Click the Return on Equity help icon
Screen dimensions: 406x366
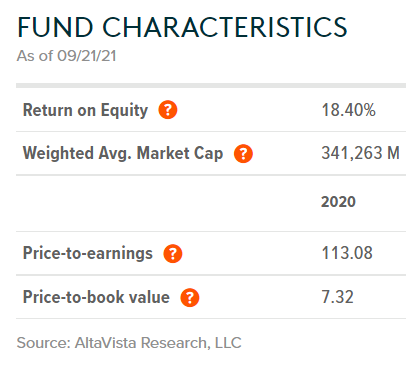coord(168,110)
